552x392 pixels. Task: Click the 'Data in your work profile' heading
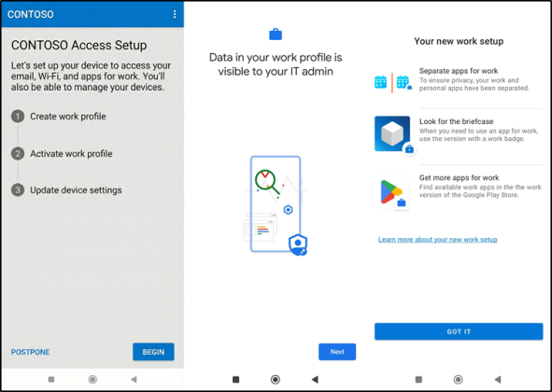tap(276, 64)
